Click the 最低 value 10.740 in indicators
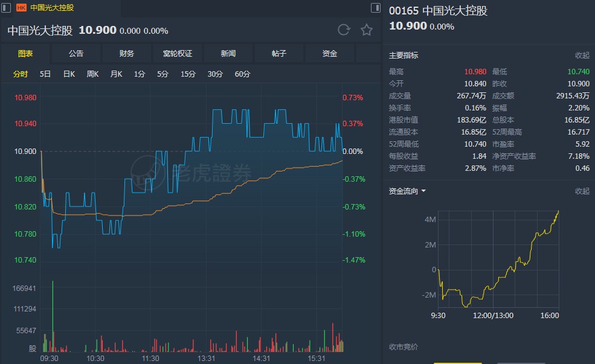 (x=578, y=72)
